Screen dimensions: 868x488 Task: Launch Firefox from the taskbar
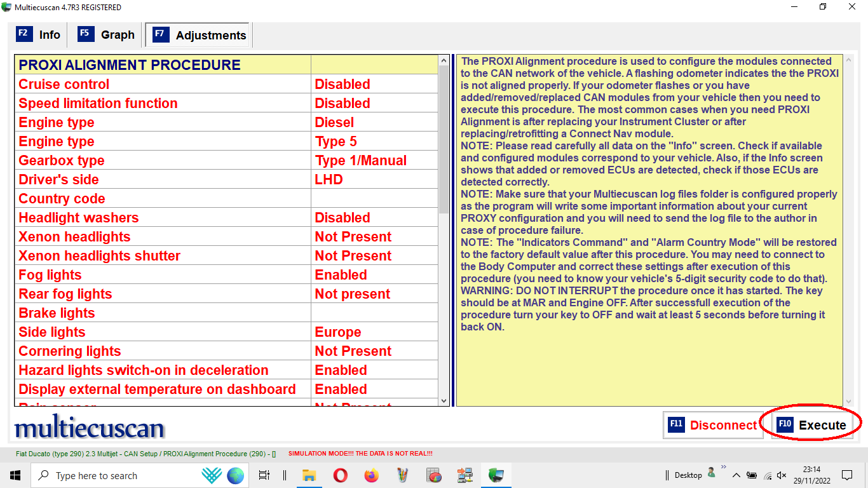click(371, 475)
